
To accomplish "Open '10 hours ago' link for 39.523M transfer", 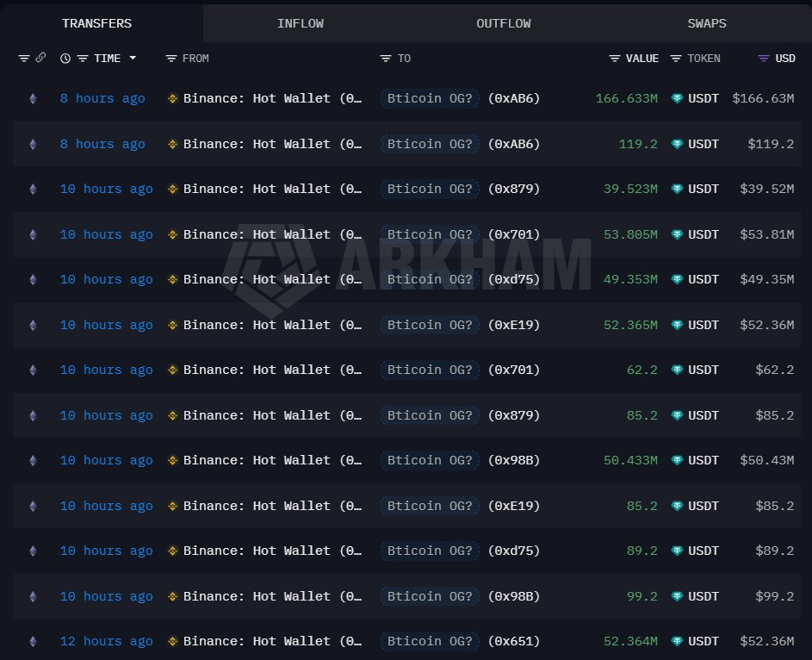I will coord(106,189).
